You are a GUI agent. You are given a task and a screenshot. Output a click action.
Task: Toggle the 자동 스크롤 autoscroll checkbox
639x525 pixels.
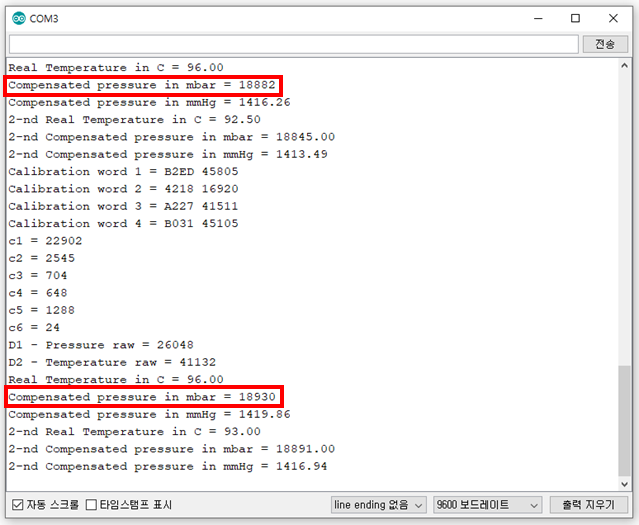click(x=18, y=505)
